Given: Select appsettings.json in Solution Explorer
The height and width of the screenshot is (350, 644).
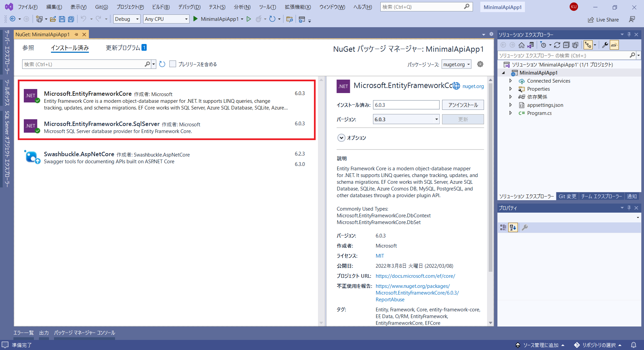Looking at the screenshot, I should click(x=545, y=105).
